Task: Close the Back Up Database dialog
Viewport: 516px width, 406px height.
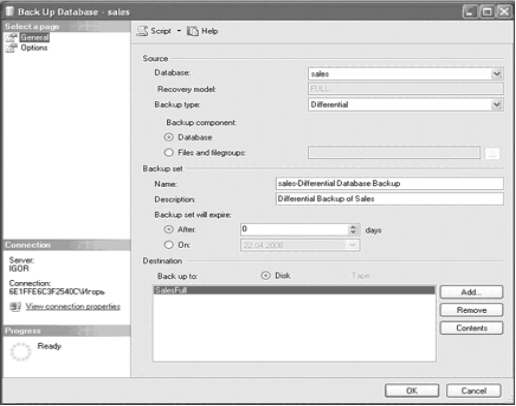Action: (504, 12)
